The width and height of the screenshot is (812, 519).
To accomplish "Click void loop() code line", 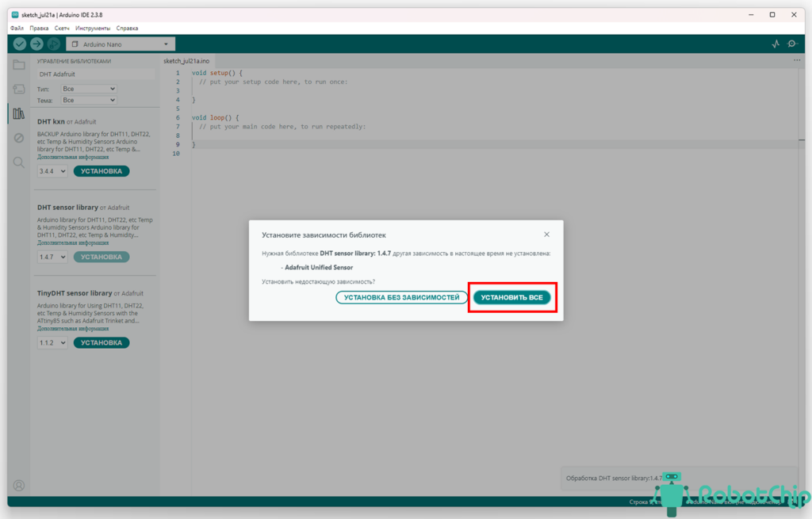I will pos(215,117).
